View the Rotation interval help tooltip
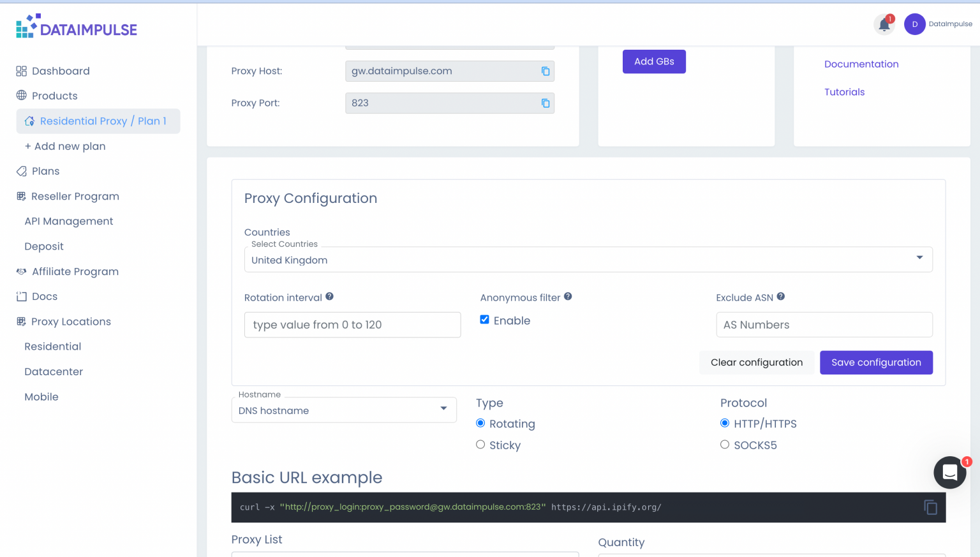This screenshot has height=557, width=980. (329, 296)
